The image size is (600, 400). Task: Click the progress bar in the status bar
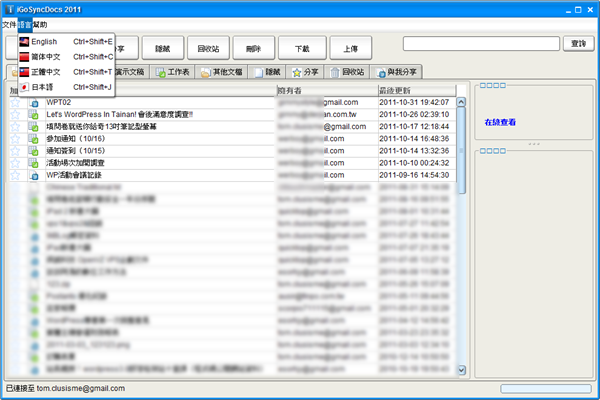546,389
